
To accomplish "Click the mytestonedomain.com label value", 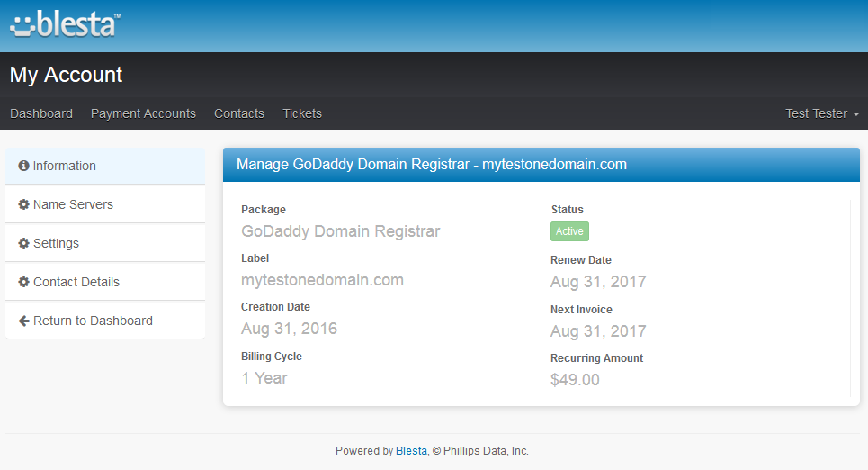I will [322, 280].
